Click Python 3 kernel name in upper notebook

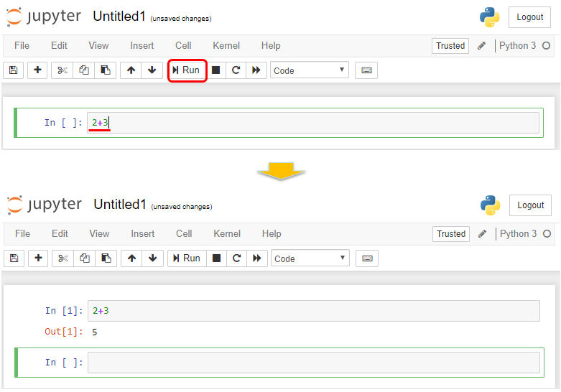[x=517, y=45]
